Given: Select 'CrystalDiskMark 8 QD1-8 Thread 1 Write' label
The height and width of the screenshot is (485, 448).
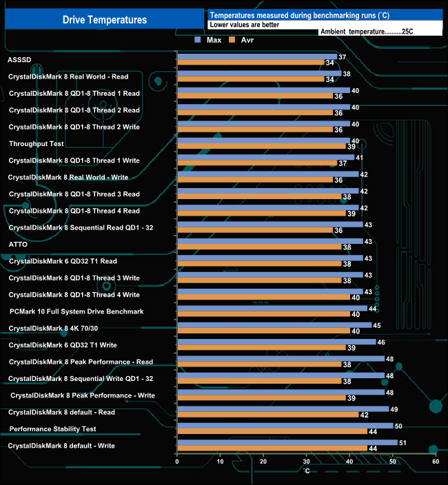Looking at the screenshot, I should (x=74, y=161).
